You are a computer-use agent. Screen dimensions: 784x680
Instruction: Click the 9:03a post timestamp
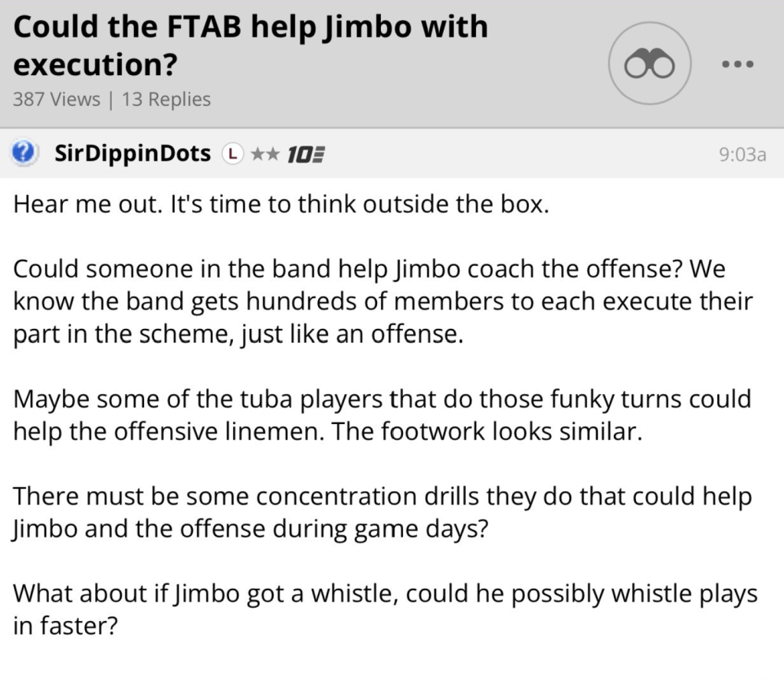click(743, 154)
